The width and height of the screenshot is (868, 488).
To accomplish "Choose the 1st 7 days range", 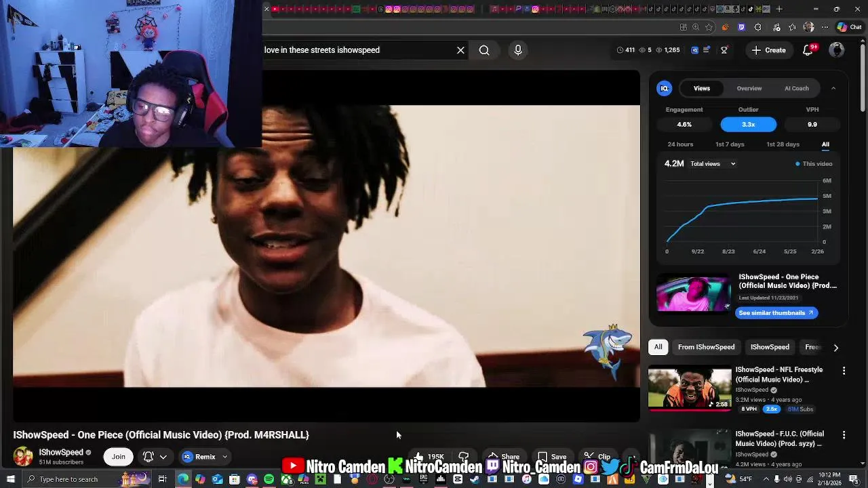I will click(730, 144).
